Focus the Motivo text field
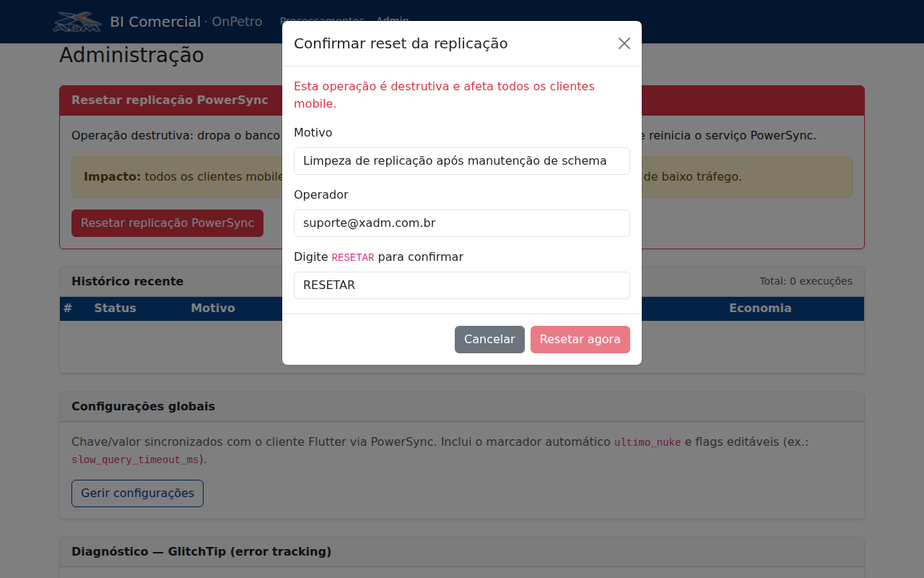This screenshot has height=578, width=924. click(462, 161)
